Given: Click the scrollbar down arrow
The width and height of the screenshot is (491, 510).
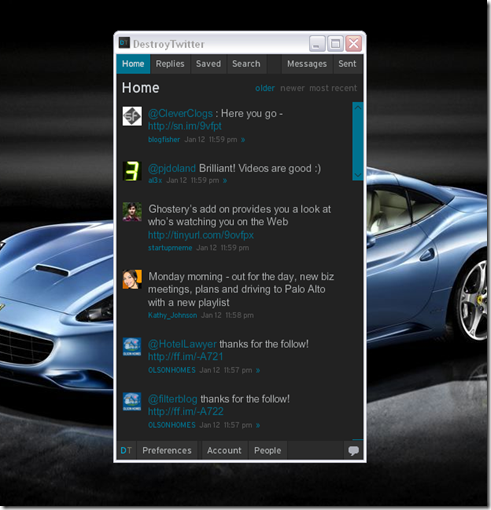Looking at the screenshot, I should (x=358, y=175).
